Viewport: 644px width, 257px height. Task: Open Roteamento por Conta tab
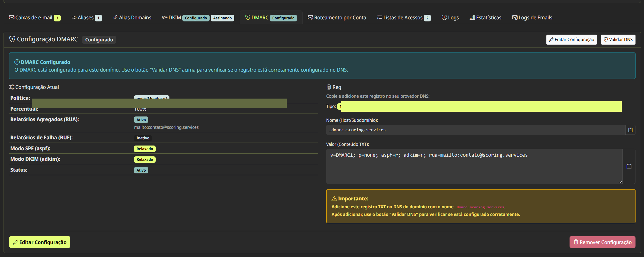pos(337,18)
